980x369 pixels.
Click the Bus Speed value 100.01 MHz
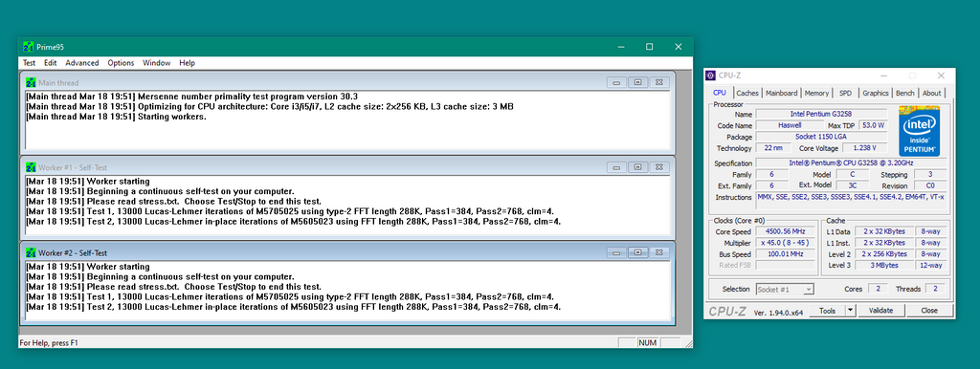786,254
